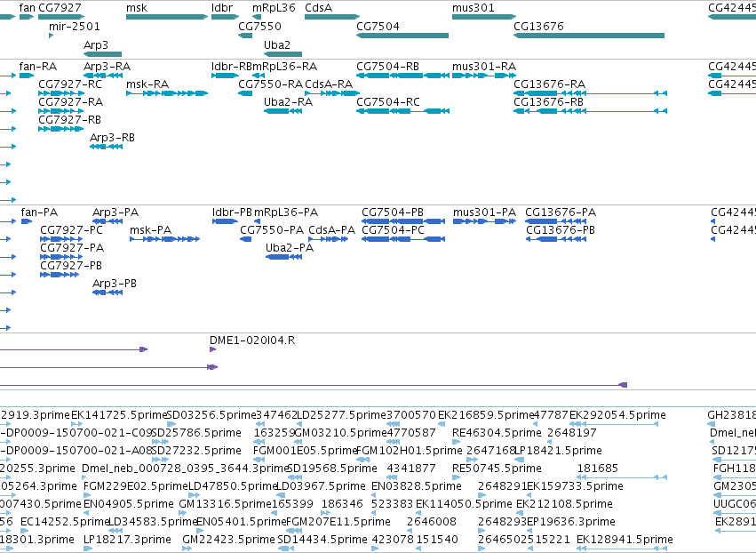Screen dimensions: 756x553
Task: Select the Uba2 gene bar
Action: 283,54
